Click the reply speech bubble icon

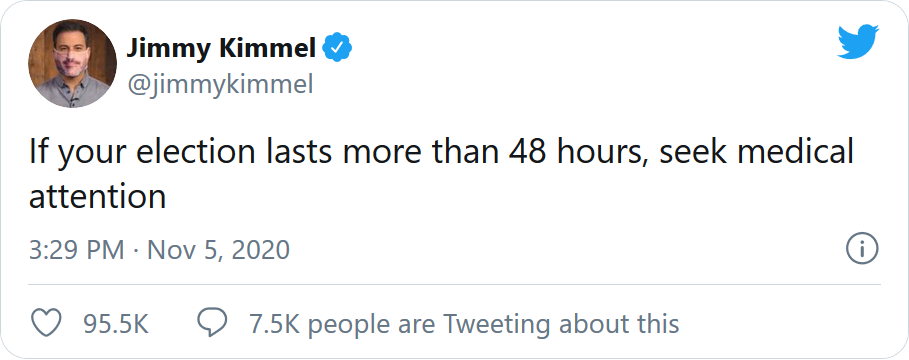tap(212, 323)
